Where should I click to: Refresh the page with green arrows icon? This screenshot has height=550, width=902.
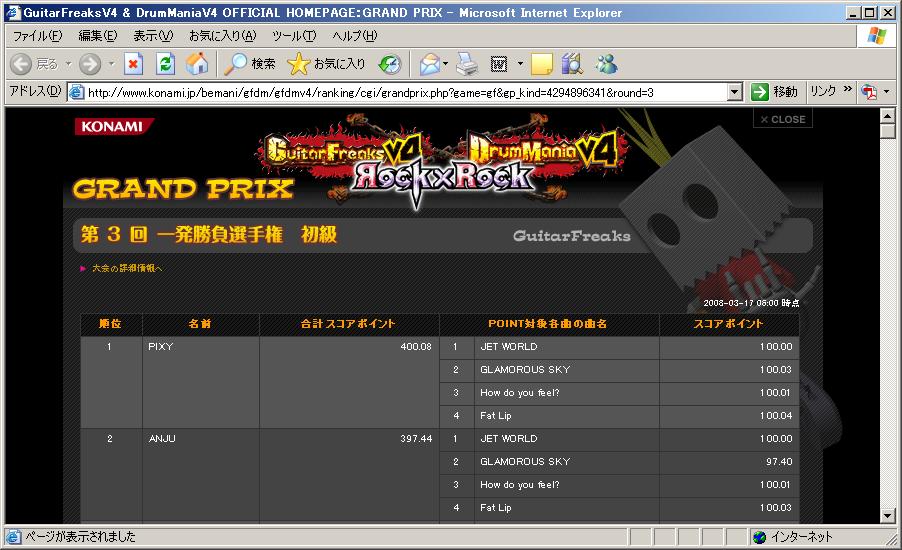coord(166,64)
